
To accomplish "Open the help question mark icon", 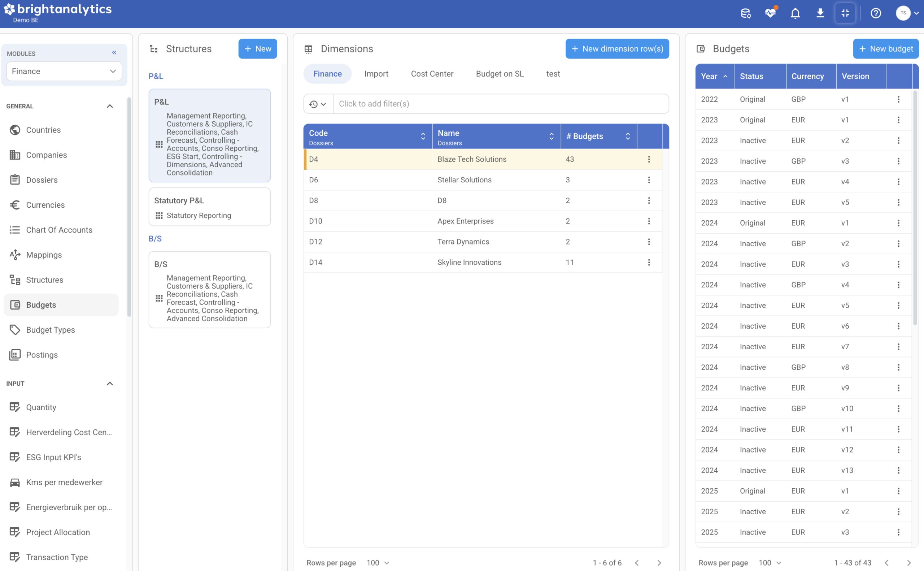I will (876, 14).
